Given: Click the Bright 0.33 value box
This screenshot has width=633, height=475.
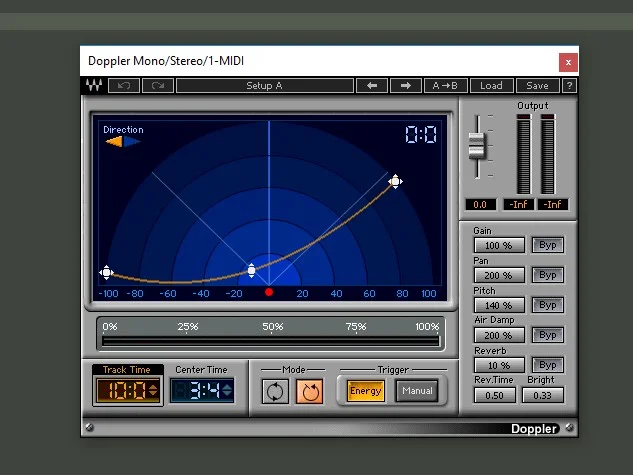Looking at the screenshot, I should 543,395.
